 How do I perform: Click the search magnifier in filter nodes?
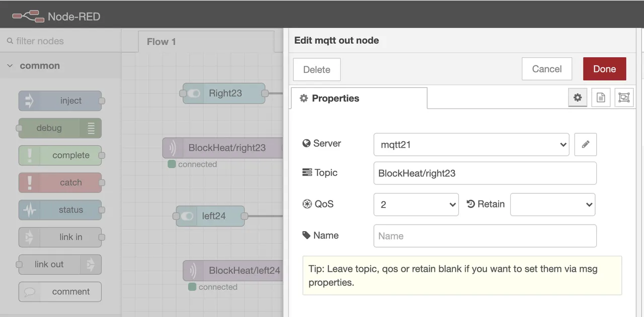(10, 41)
